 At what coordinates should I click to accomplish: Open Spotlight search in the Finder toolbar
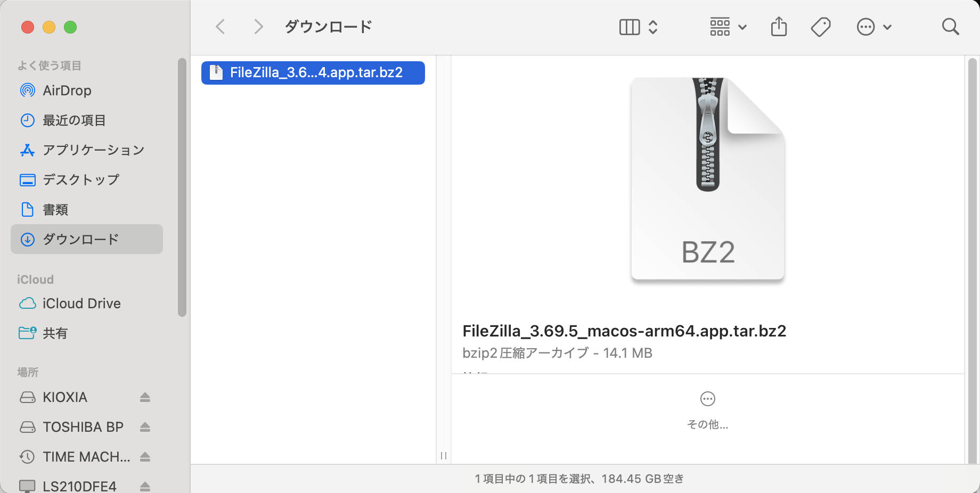(x=951, y=27)
